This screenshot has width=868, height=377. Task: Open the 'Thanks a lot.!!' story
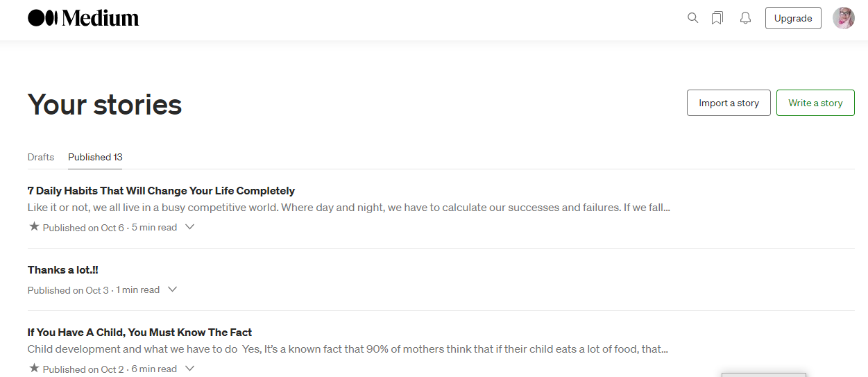63,270
